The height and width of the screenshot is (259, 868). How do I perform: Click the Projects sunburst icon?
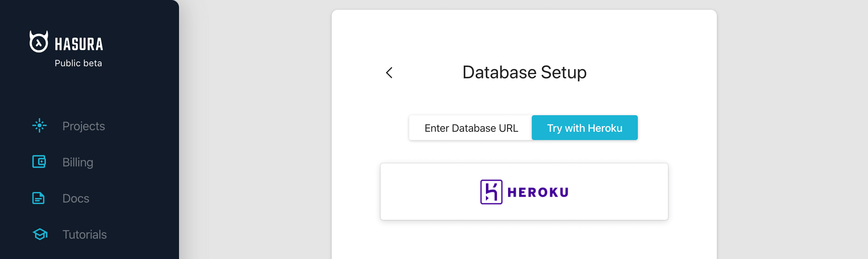(39, 126)
